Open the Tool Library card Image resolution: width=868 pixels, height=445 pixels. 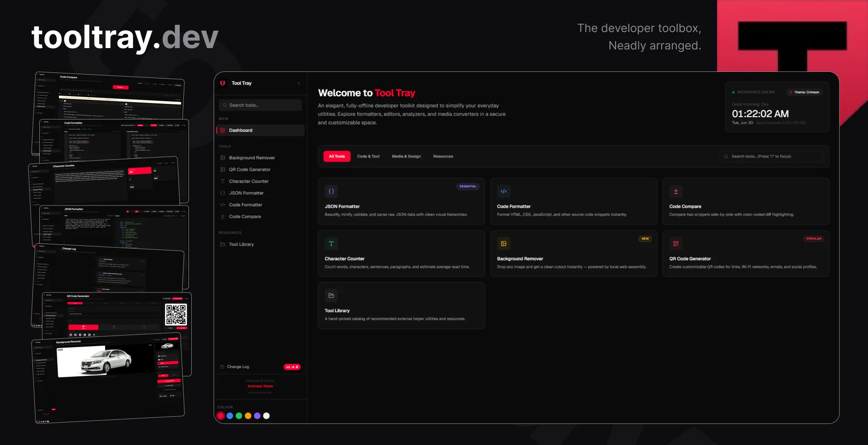(x=401, y=306)
